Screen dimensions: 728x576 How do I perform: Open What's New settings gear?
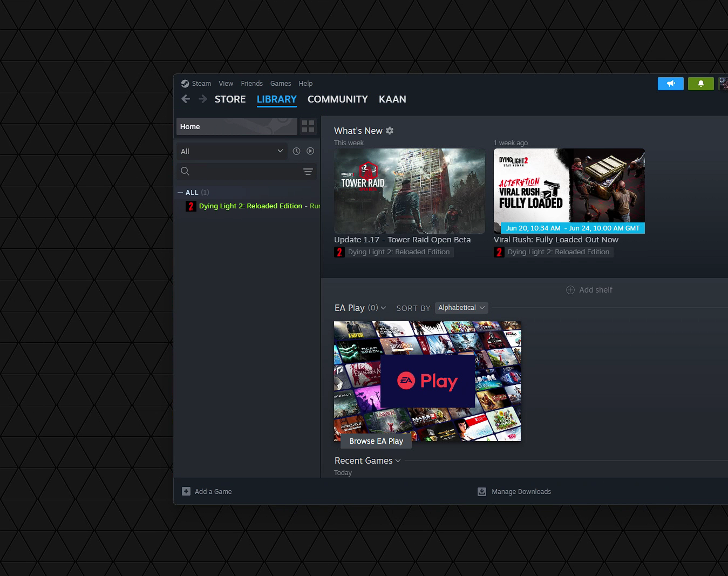pyautogui.click(x=390, y=131)
